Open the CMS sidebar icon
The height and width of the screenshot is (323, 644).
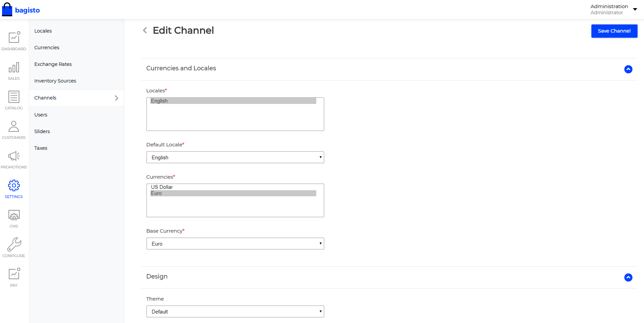[14, 215]
